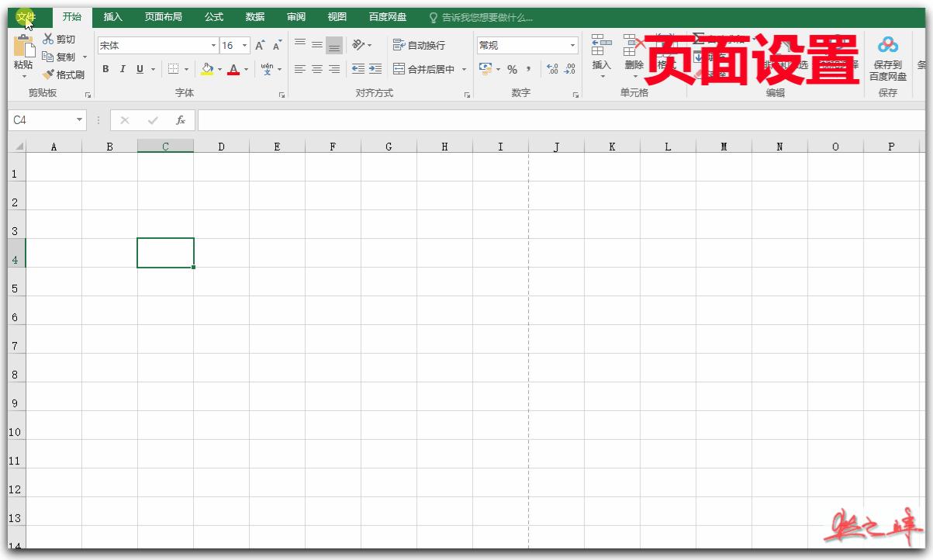Apply italic formatting to the cell

coord(123,69)
